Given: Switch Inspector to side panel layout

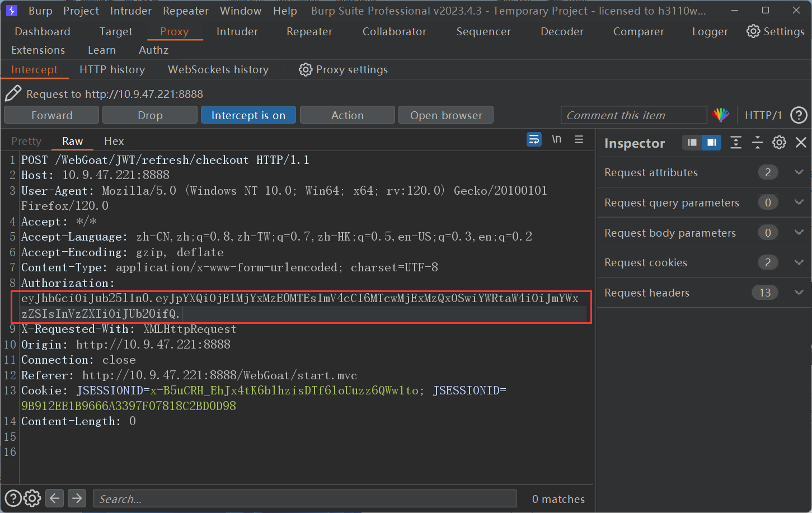Looking at the screenshot, I should pos(712,143).
